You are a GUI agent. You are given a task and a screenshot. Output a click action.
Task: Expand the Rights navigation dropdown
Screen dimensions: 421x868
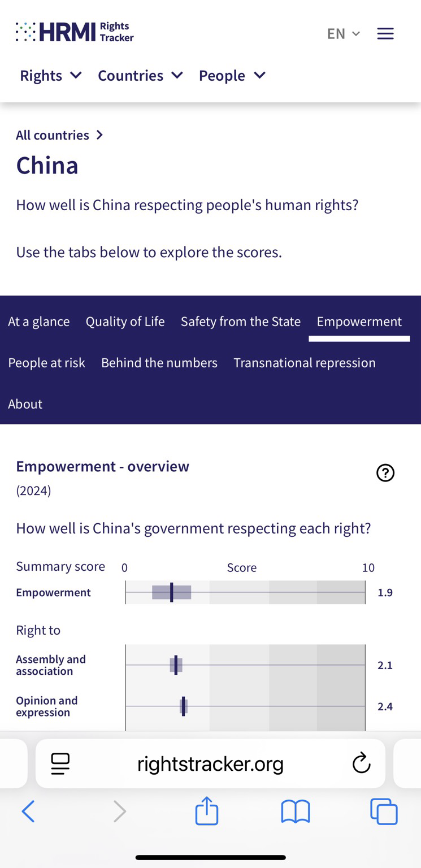click(x=51, y=75)
